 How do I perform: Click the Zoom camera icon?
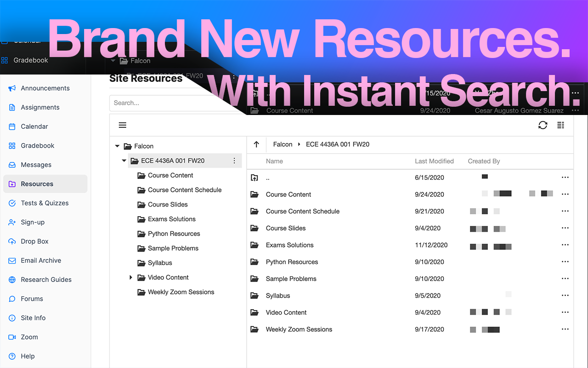pyautogui.click(x=12, y=337)
